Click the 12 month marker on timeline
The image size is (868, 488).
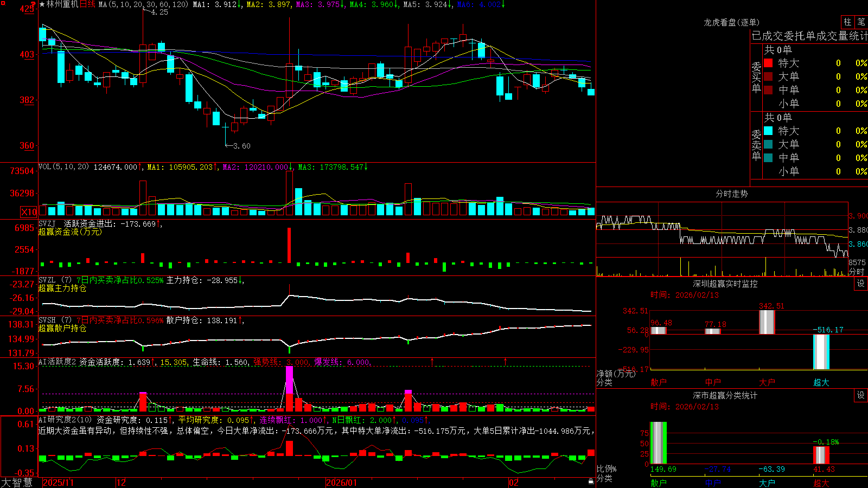(122, 483)
